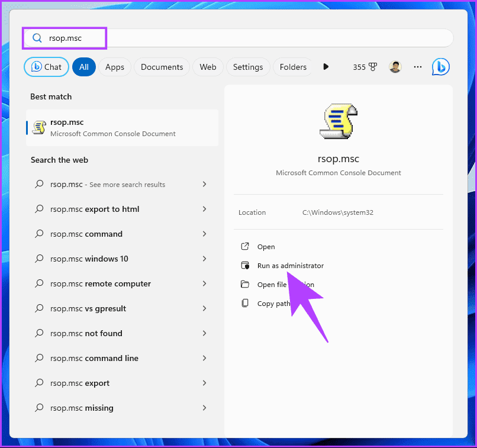Switch to the Web filter tab
Viewport: 477px width, 448px height.
208,67
